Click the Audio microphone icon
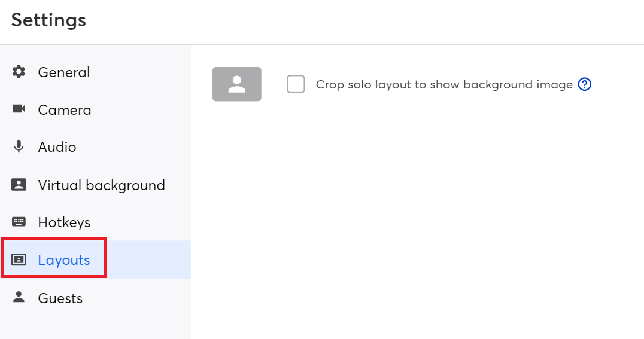Screen dimensions: 644x339 pos(19,146)
